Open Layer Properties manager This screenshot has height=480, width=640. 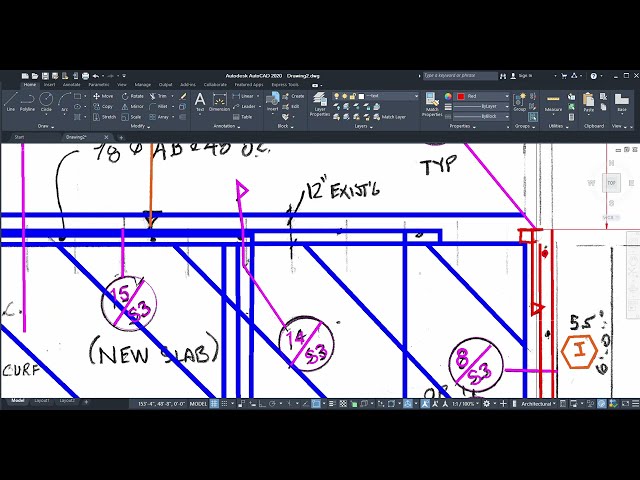point(320,104)
